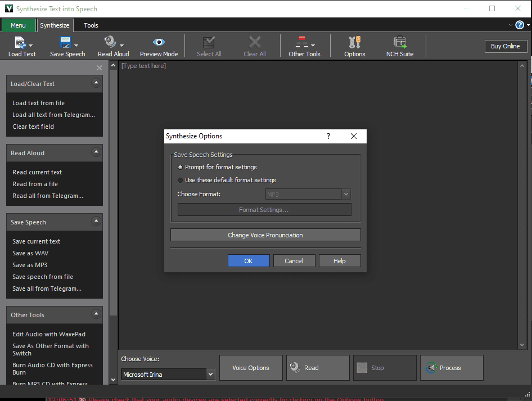
Task: Click Save current text link
Action: coord(37,241)
